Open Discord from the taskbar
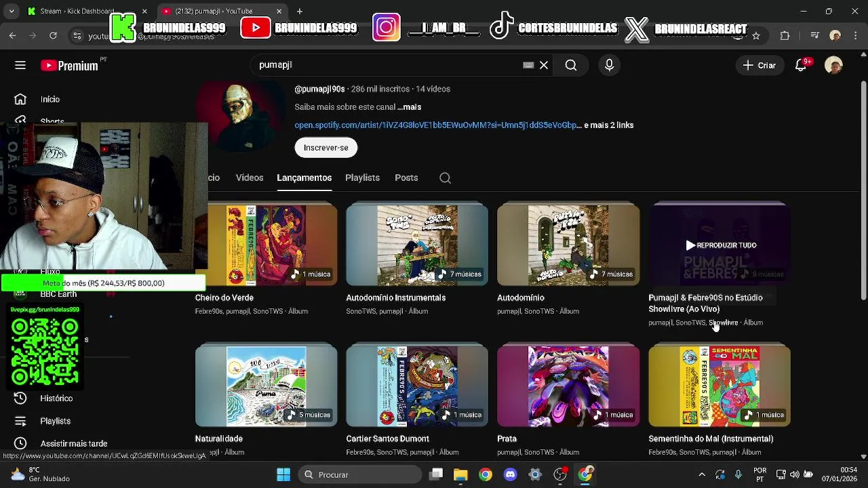 [x=510, y=474]
